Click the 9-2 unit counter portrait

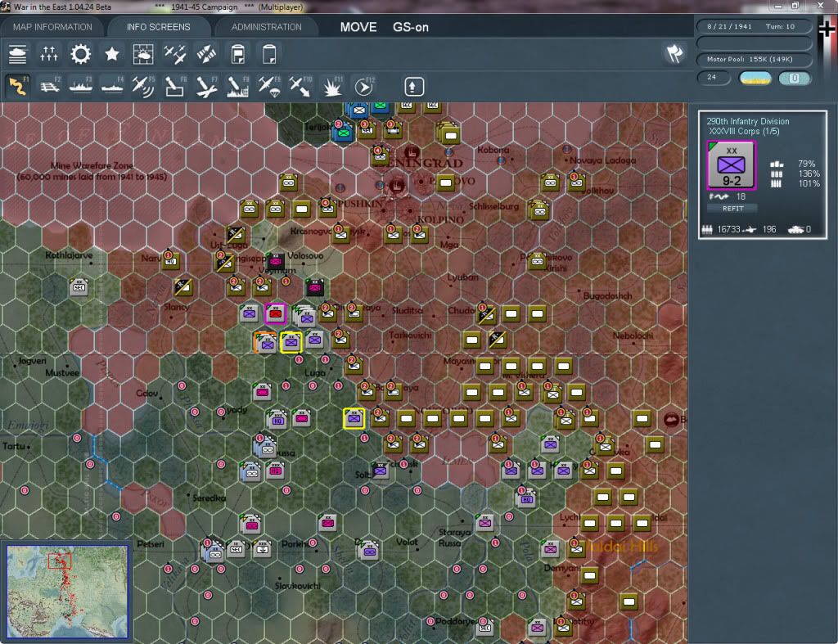731,165
